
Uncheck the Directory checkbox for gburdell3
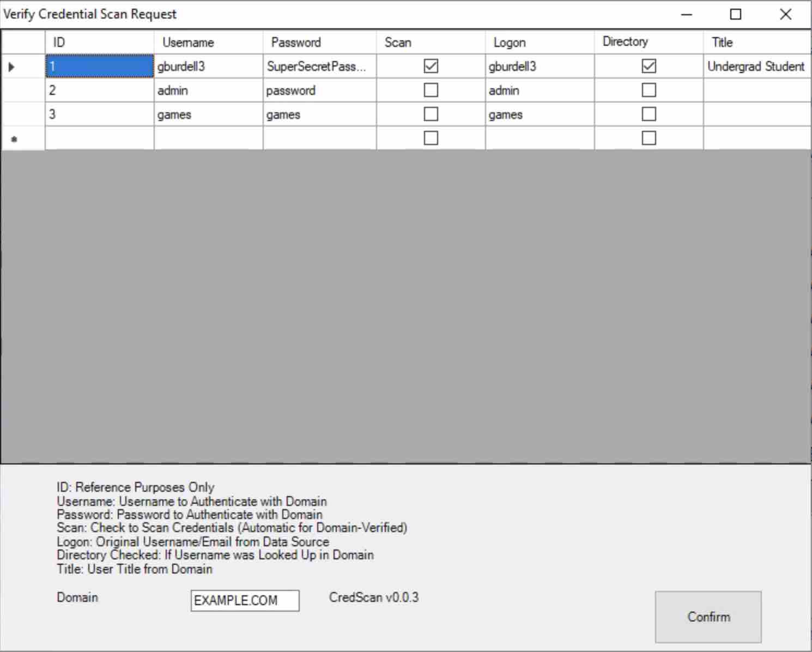tap(648, 66)
